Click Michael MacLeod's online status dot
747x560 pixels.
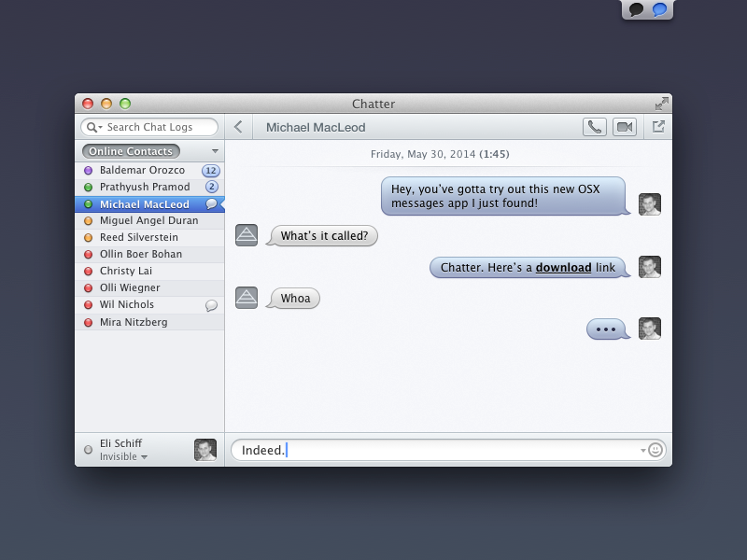pyautogui.click(x=89, y=203)
